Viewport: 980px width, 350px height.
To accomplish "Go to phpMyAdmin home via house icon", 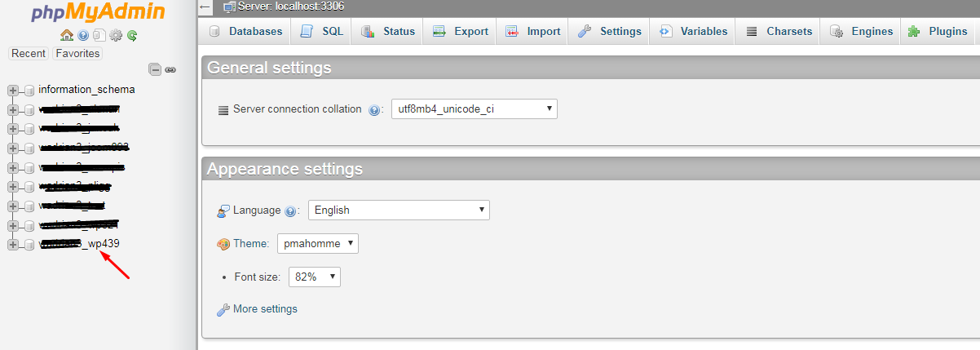I will tap(67, 36).
